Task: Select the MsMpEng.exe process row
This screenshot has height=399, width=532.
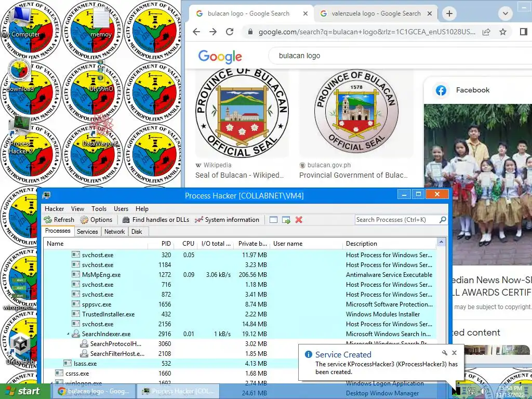Action: point(240,274)
